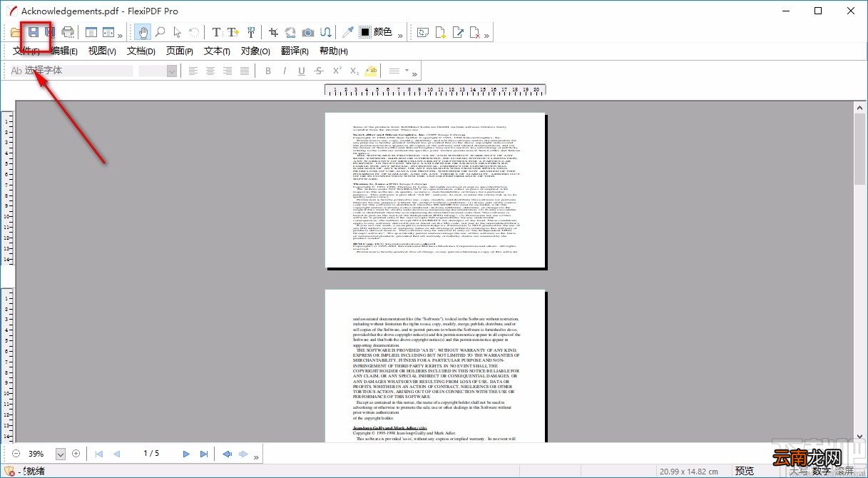
Task: Toggle Italic formatting
Action: (285, 71)
